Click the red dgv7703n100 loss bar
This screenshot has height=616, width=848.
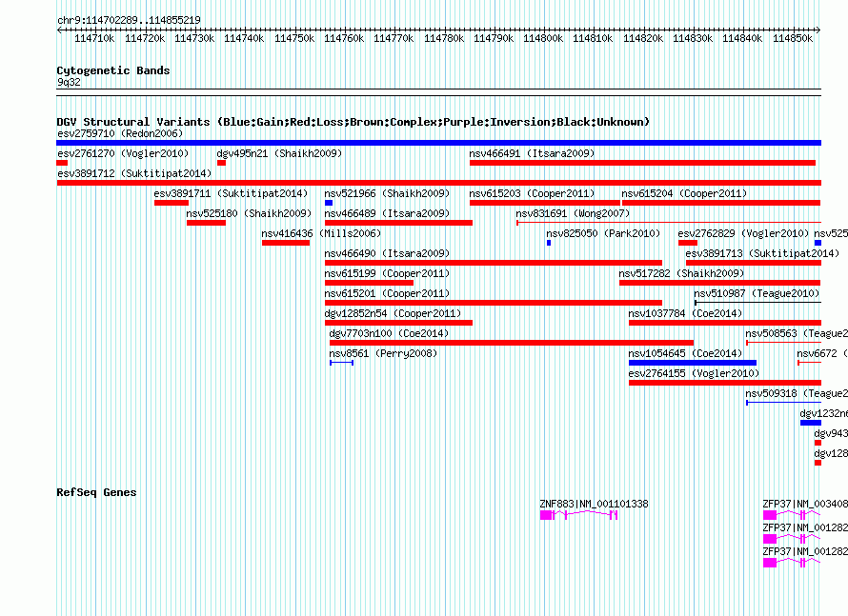[512, 343]
